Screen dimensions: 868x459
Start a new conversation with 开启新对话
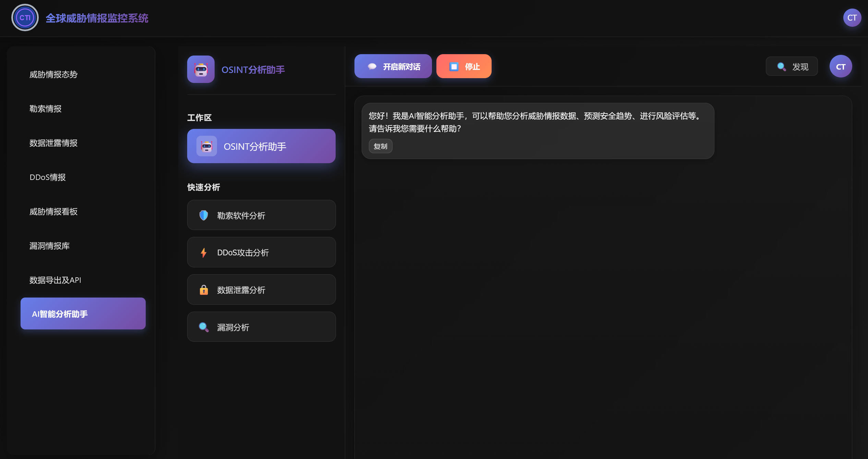click(x=393, y=66)
